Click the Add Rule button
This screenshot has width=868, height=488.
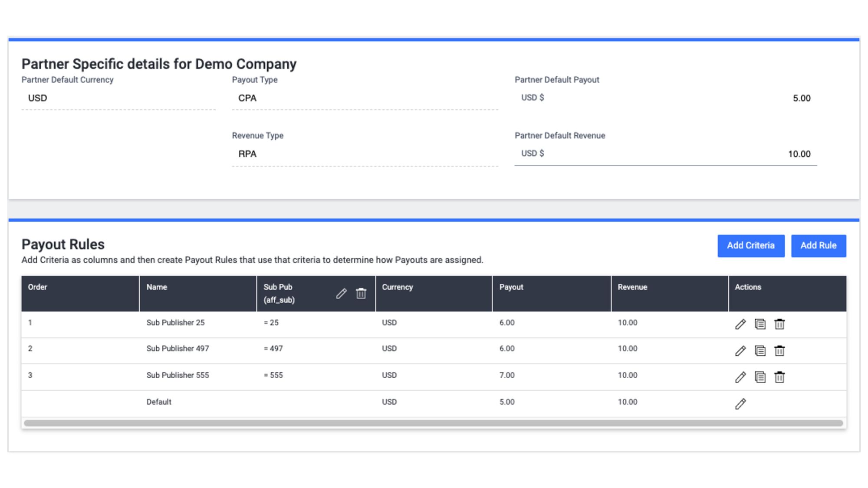pyautogui.click(x=819, y=246)
